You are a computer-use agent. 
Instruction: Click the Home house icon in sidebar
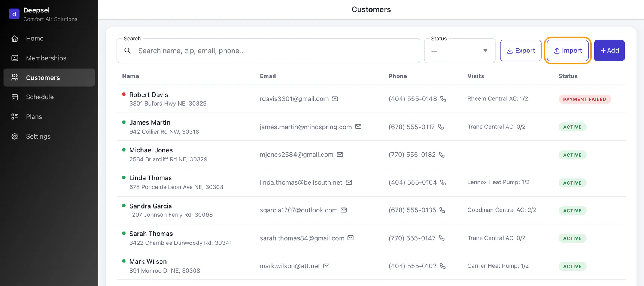15,39
